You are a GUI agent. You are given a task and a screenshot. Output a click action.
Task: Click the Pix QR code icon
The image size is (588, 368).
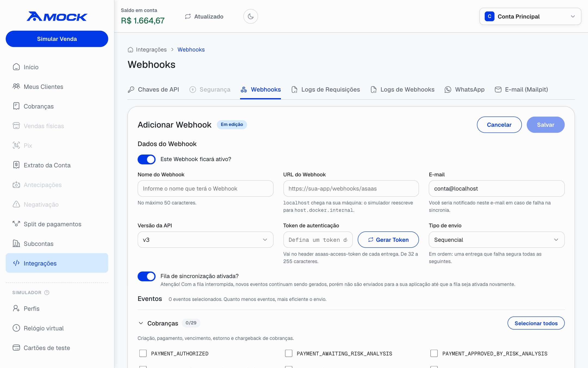click(16, 145)
